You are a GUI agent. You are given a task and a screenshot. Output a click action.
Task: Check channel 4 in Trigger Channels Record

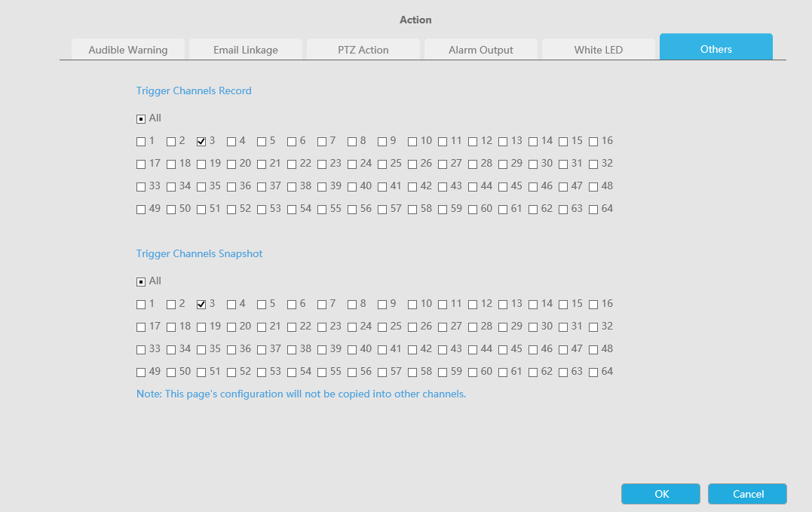(231, 142)
